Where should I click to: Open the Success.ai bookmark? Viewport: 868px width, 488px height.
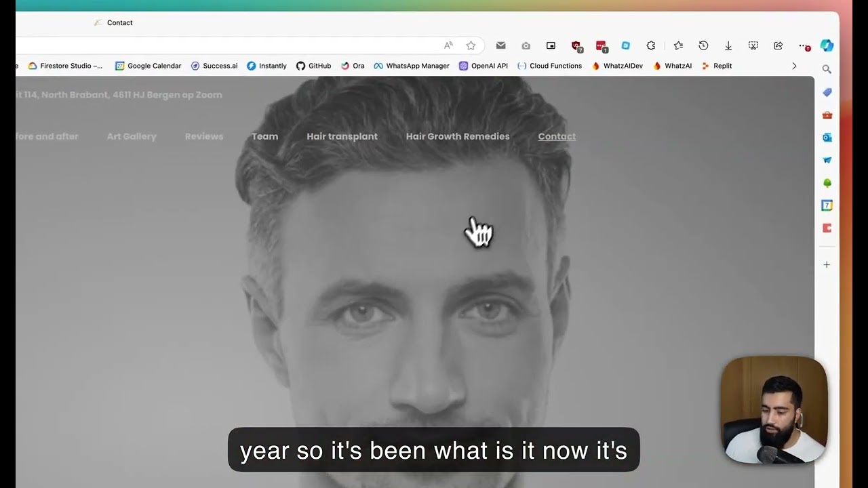(214, 66)
